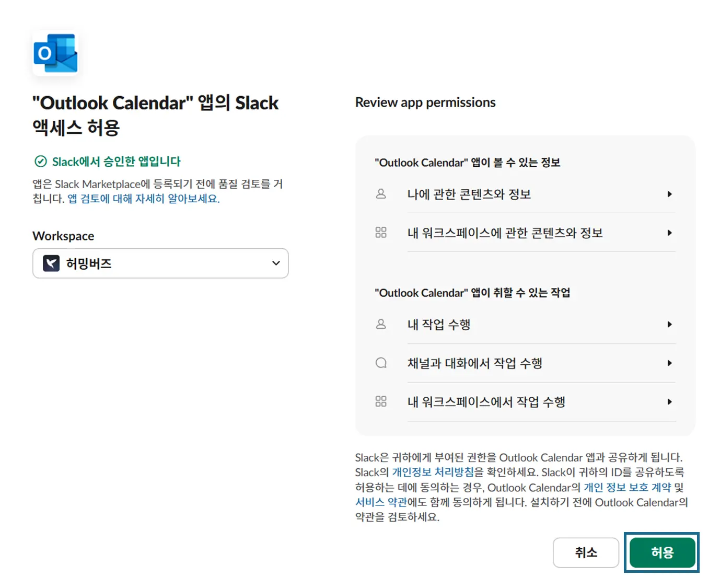Expand 나에 관한 콘텐츠와 정보 arrow
Viewport: 720px width, 588px height.
pos(669,194)
